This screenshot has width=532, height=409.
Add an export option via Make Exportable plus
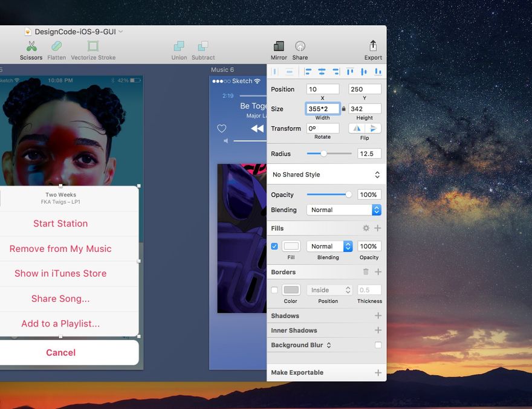pyautogui.click(x=378, y=373)
